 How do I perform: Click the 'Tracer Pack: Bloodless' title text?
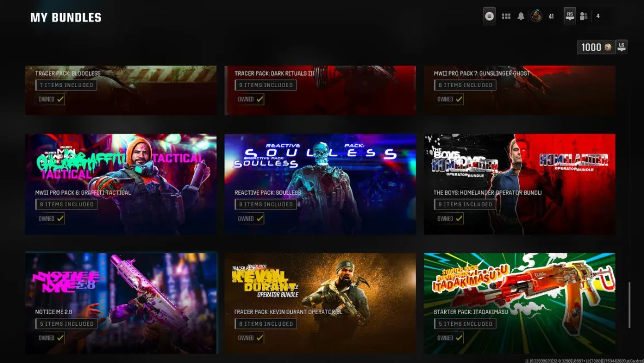click(x=68, y=73)
